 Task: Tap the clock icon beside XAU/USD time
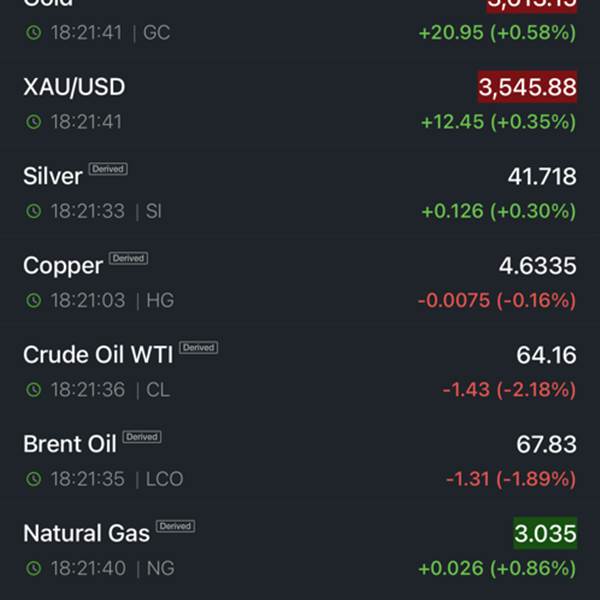point(34,122)
